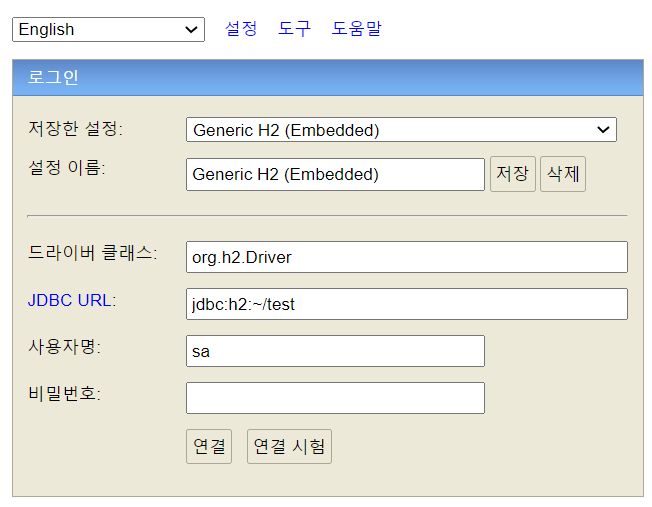Image resolution: width=652 pixels, height=507 pixels.
Task: Click the 저장한 설정: label
Action: point(75,128)
